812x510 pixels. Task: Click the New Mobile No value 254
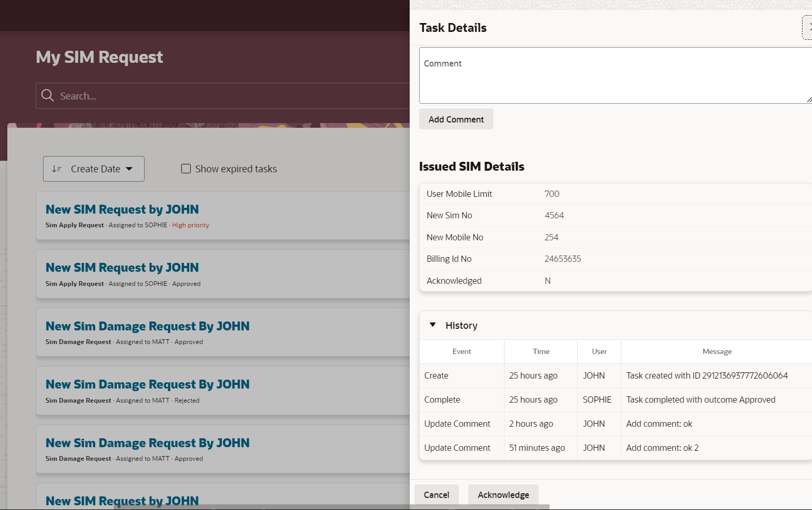click(x=551, y=237)
